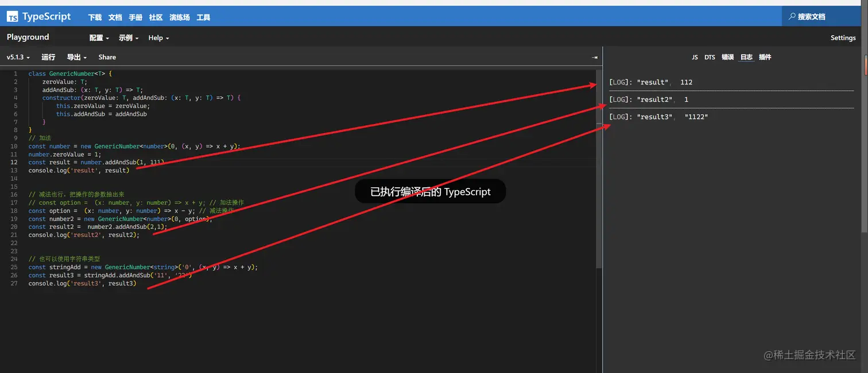Expand the 导出 export dropdown
Viewport: 868px width, 373px height.
click(76, 57)
